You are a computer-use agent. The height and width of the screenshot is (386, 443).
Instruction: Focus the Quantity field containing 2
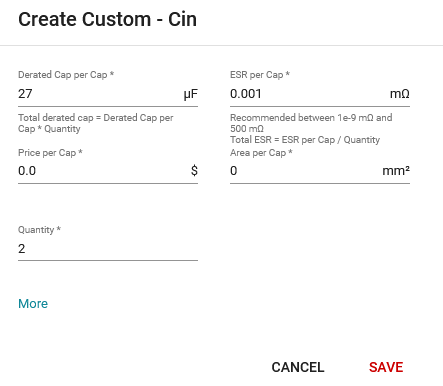(x=108, y=249)
